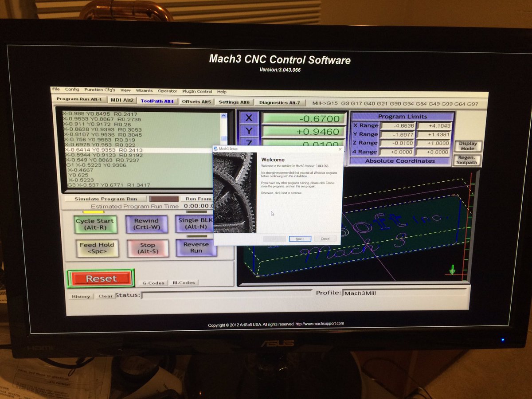The image size is (532, 399).
Task: Click the G-code list scrollbar thumb
Action: [223, 138]
